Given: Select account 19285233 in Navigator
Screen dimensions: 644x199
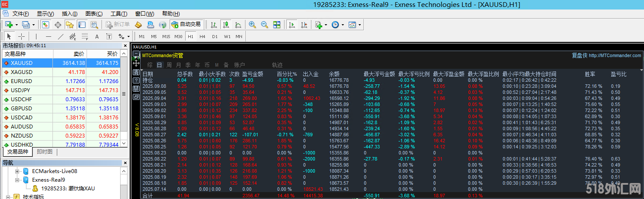Looking at the screenshot, I should [x=67, y=188].
